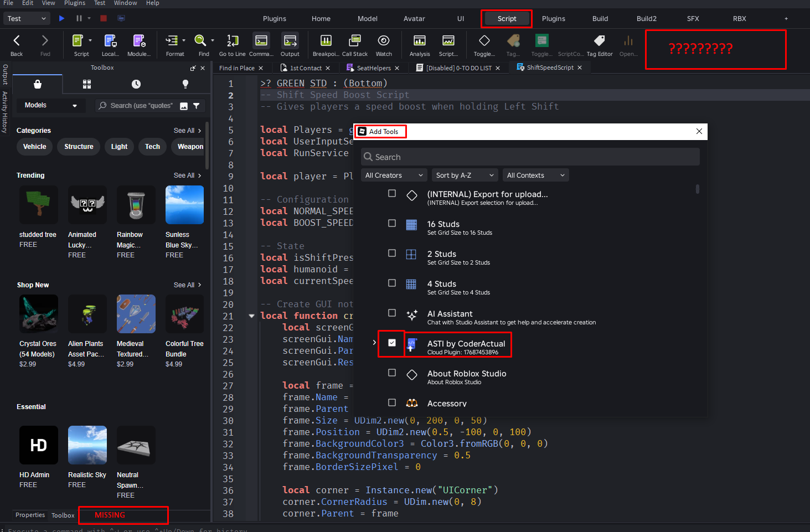The image size is (810, 532).
Task: Open the Sort by A-Z dropdown
Action: [465, 175]
